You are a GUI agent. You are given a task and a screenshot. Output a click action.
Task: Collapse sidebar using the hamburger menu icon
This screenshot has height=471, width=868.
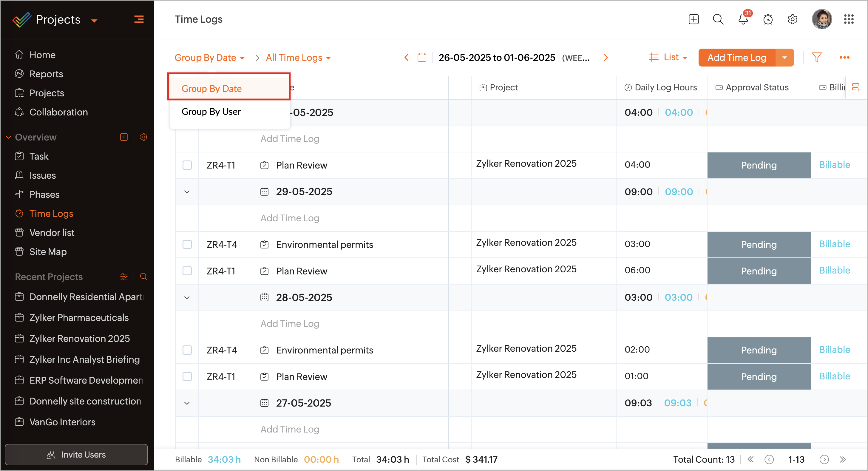click(139, 20)
